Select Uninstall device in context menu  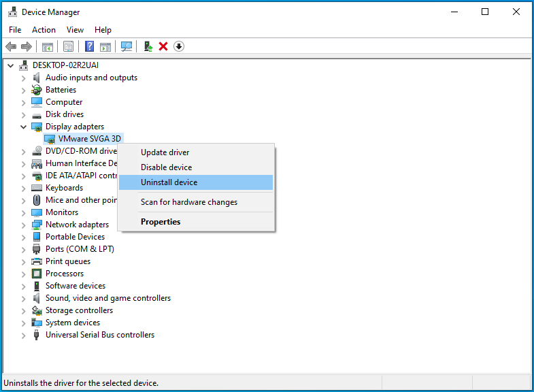pyautogui.click(x=196, y=182)
